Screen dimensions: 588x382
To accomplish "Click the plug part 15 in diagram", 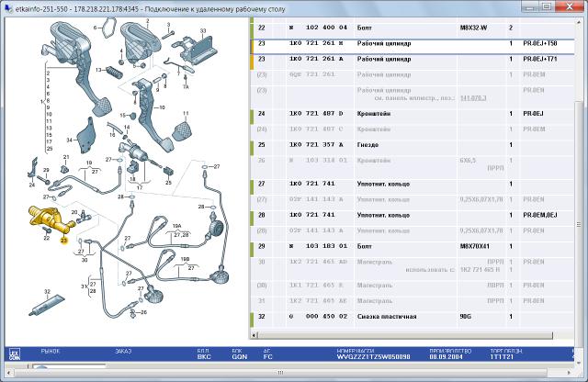I will click(x=131, y=115).
